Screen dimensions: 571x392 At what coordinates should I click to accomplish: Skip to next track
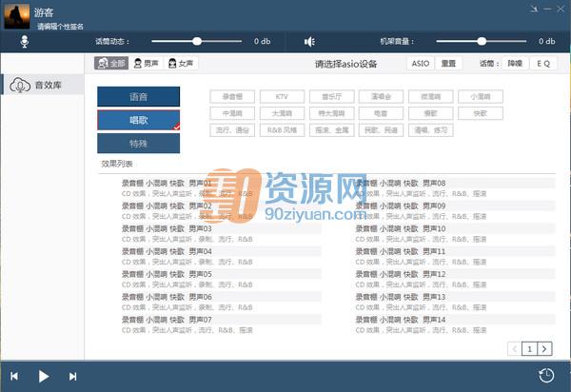coord(73,376)
